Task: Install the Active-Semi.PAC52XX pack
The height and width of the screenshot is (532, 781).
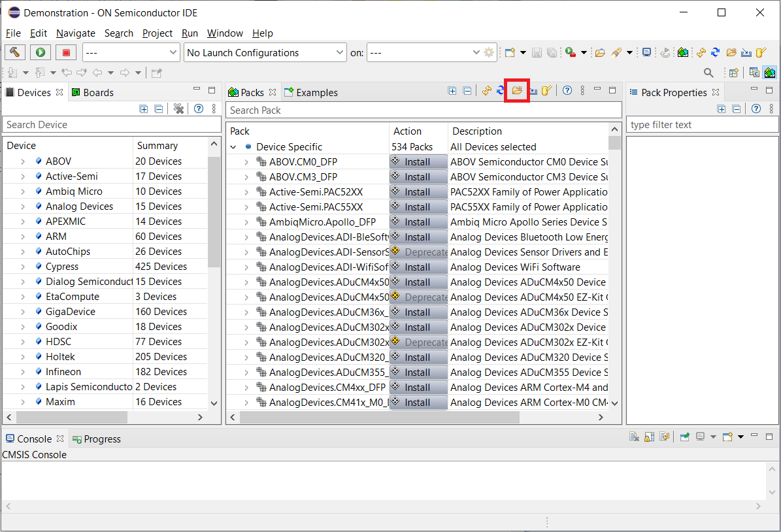Action: click(418, 191)
